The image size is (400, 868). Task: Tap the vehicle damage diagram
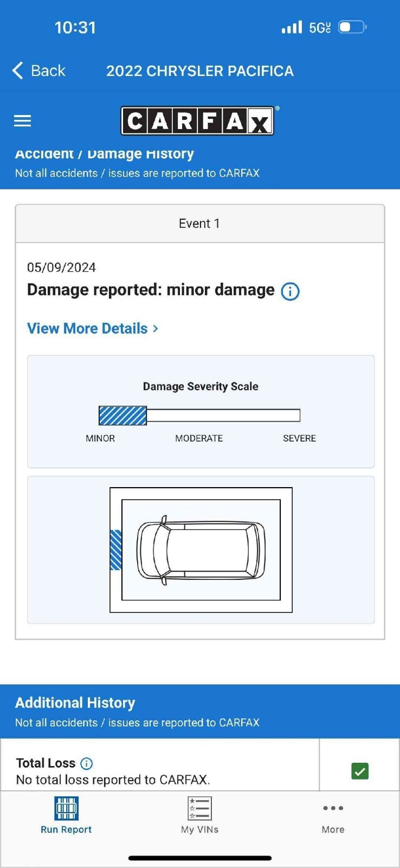pyautogui.click(x=201, y=550)
